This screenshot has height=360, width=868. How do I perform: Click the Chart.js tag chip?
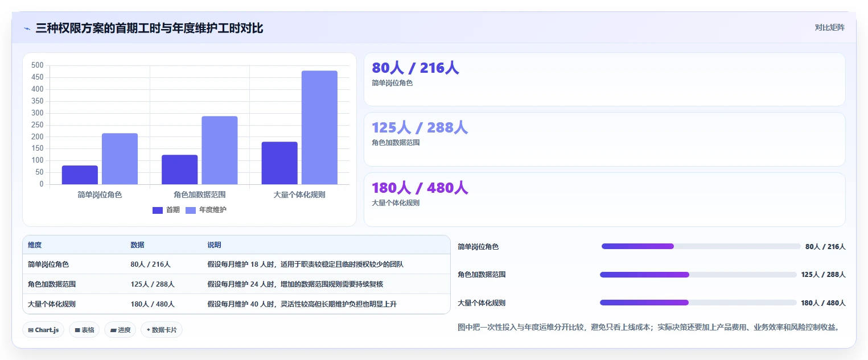(43, 330)
